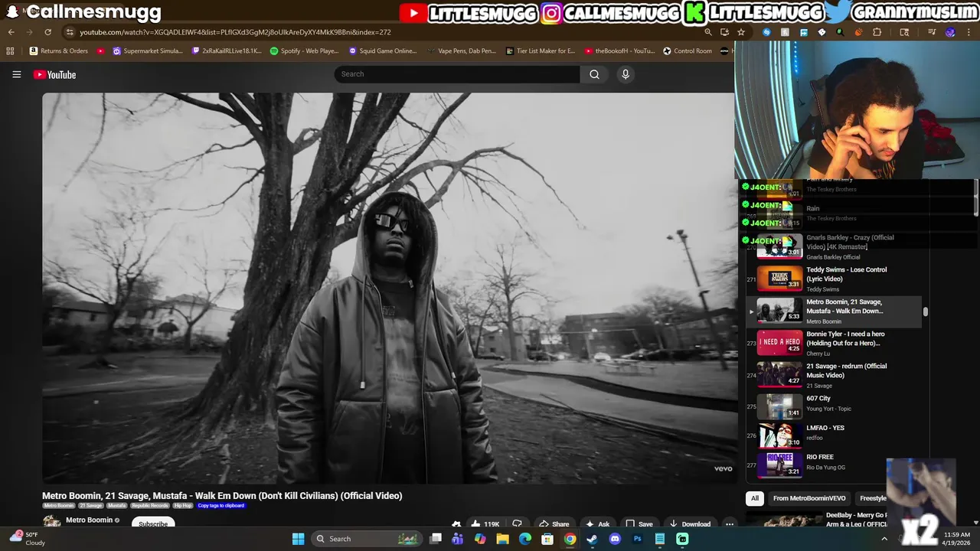The height and width of the screenshot is (551, 980).
Task: Click the Copy tags to clipboard link
Action: click(x=221, y=506)
